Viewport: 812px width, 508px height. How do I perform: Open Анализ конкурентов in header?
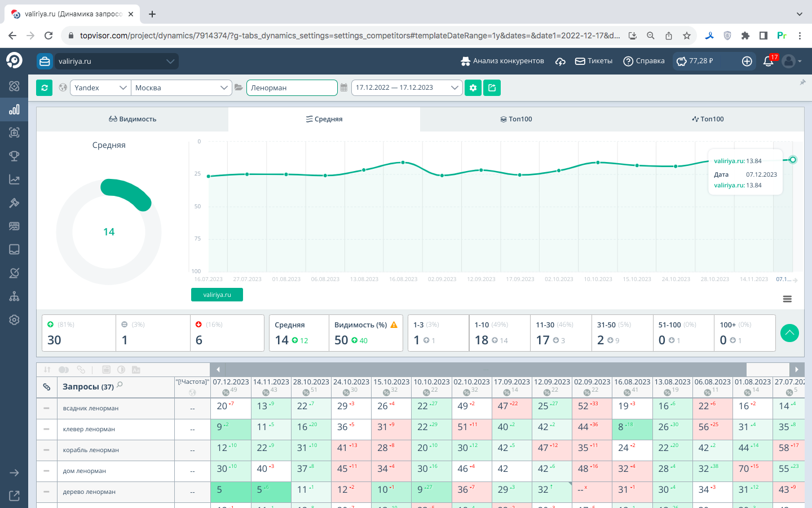[x=502, y=61]
